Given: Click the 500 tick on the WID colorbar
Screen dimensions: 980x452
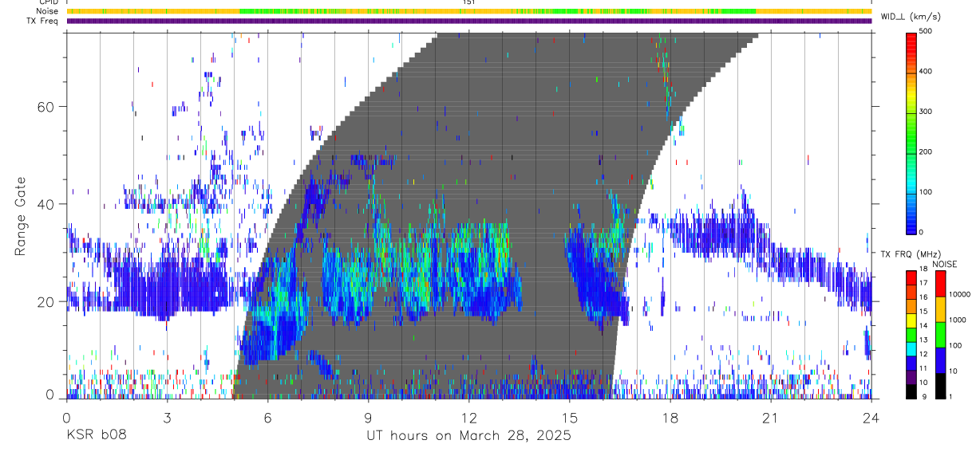Looking at the screenshot, I should pyautogui.click(x=927, y=31).
